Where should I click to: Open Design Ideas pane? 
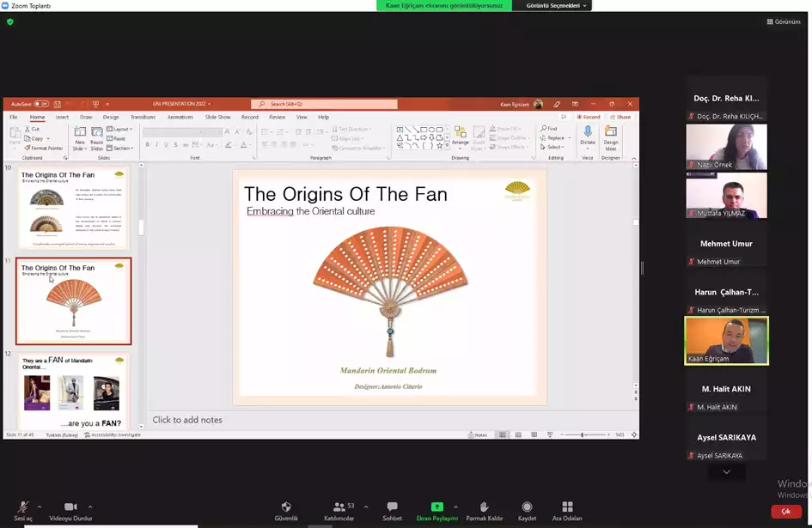611,137
